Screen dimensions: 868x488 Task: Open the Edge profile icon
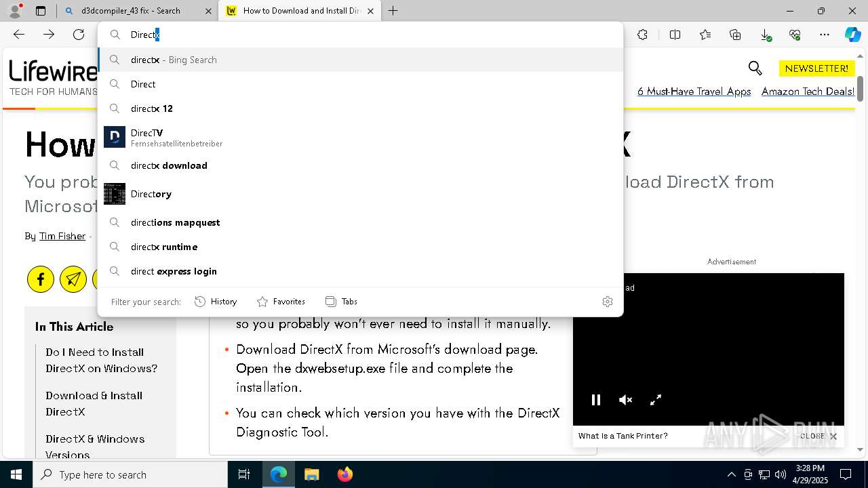coord(15,10)
